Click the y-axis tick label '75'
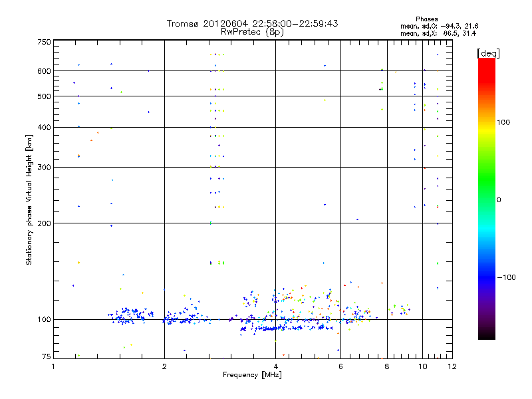532x399 pixels. point(47,356)
